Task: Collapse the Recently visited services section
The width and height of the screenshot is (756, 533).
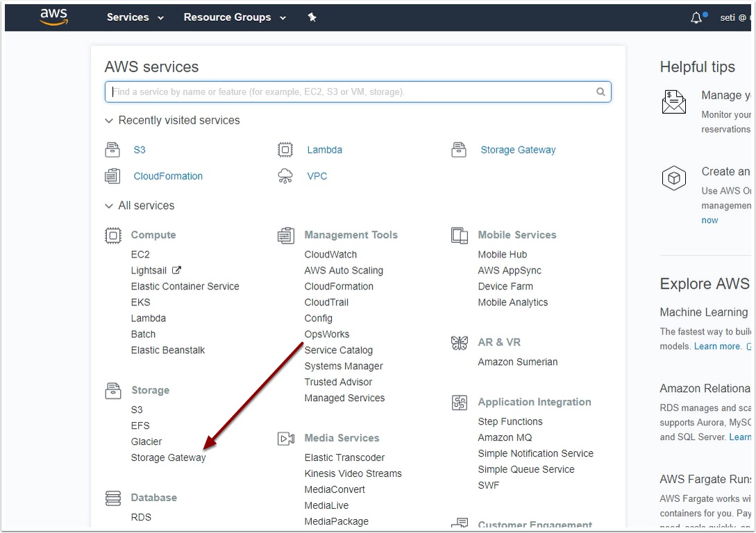Action: click(172, 120)
